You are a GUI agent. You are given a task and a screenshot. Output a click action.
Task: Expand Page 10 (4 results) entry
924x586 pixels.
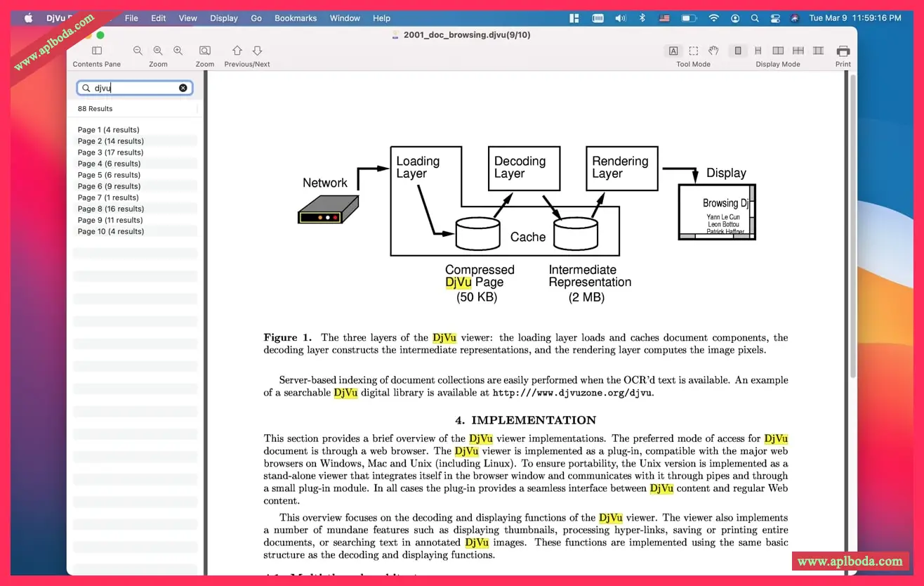[x=110, y=231]
